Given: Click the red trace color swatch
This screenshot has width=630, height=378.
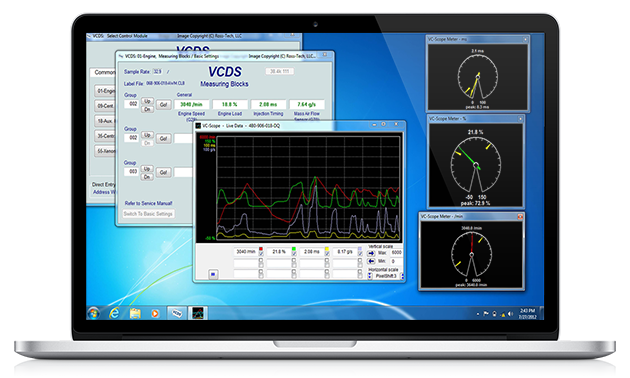Looking at the screenshot, I should (x=261, y=249).
